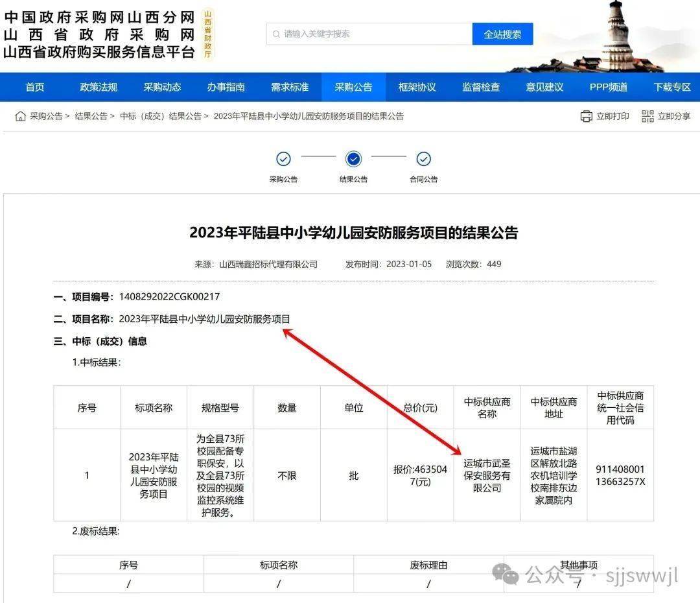This screenshot has width=700, height=603.
Task: Click the 中标（成交）结果公告 breadcrumb link
Action: click(160, 116)
